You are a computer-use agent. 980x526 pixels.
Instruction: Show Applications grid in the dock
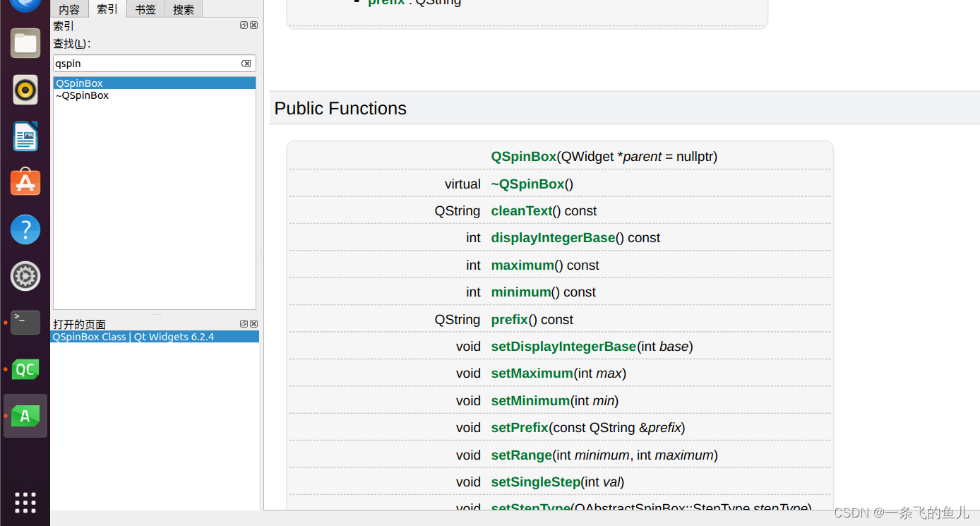(x=25, y=502)
